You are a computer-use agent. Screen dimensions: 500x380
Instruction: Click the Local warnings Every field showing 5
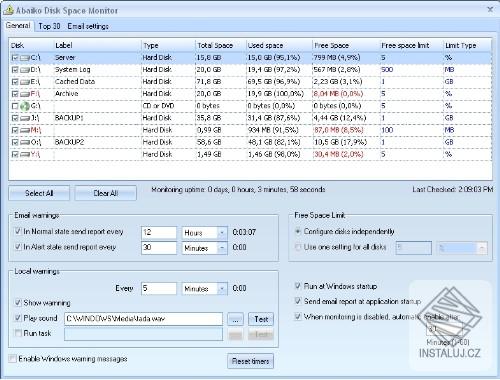point(159,288)
